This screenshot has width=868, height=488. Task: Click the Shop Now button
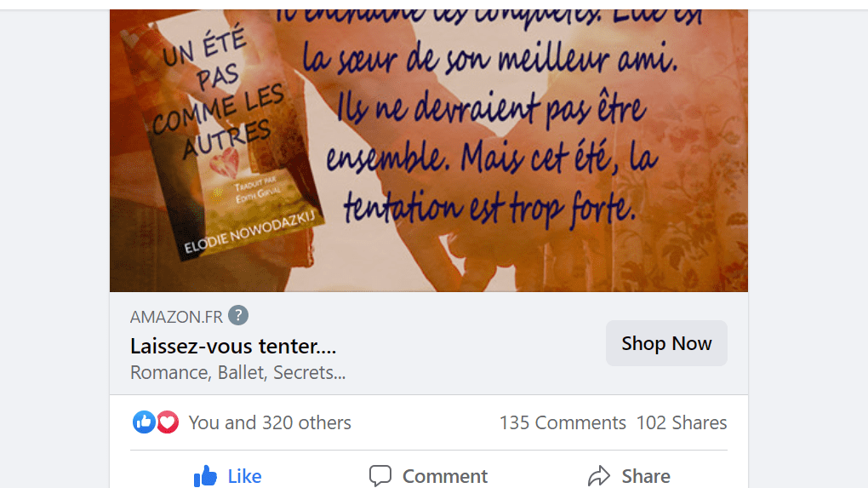pyautogui.click(x=666, y=343)
